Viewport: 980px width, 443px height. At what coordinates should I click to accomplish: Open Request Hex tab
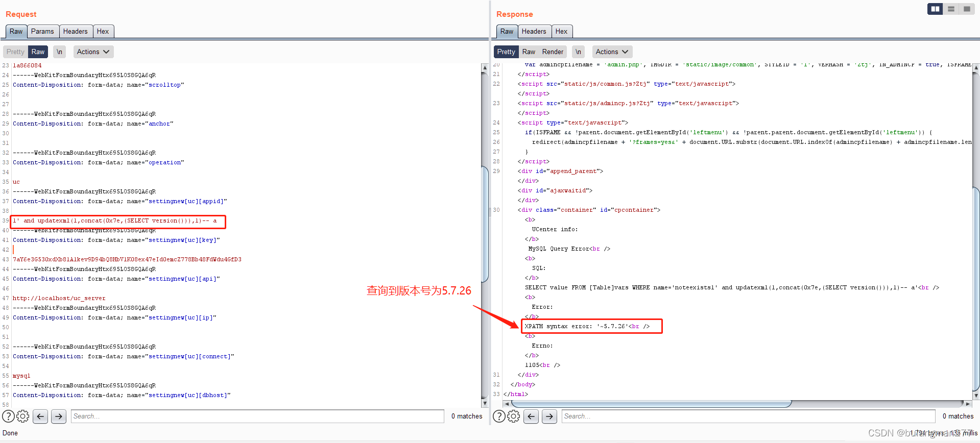103,31
